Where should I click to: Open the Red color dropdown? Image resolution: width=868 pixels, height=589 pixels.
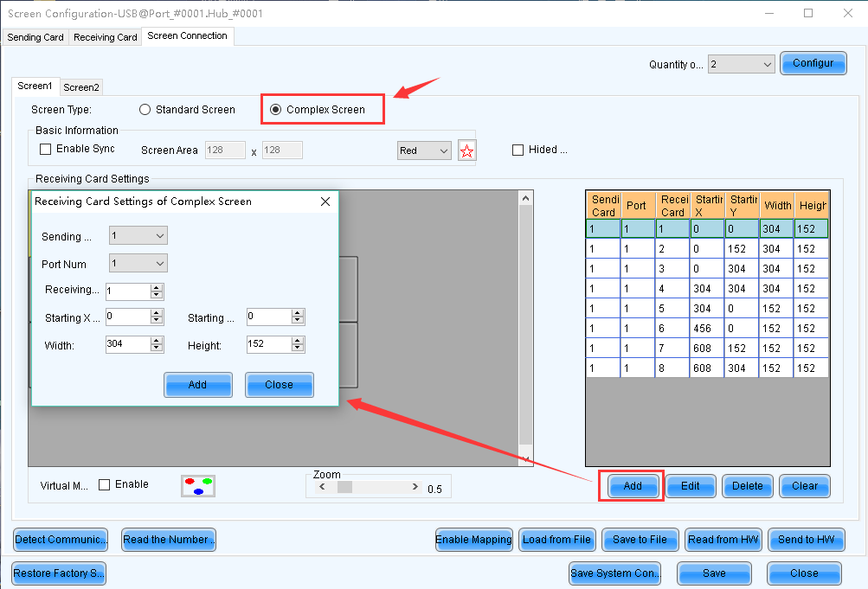point(424,150)
